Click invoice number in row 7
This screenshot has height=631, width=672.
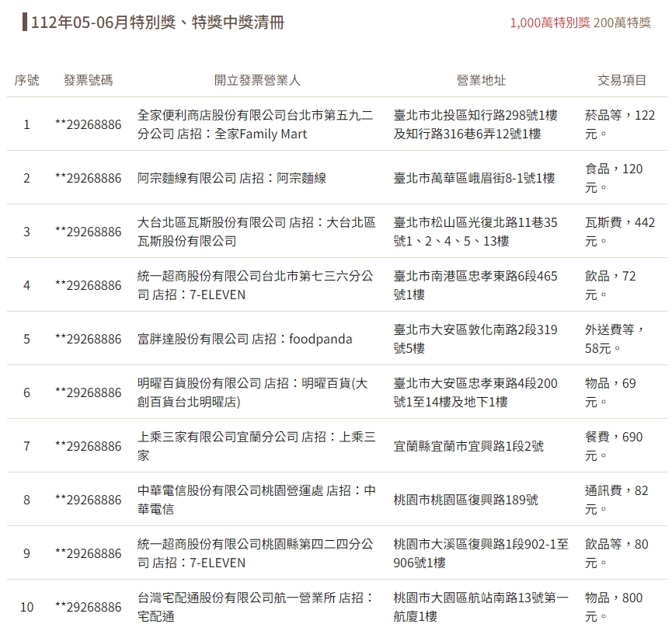coord(89,446)
